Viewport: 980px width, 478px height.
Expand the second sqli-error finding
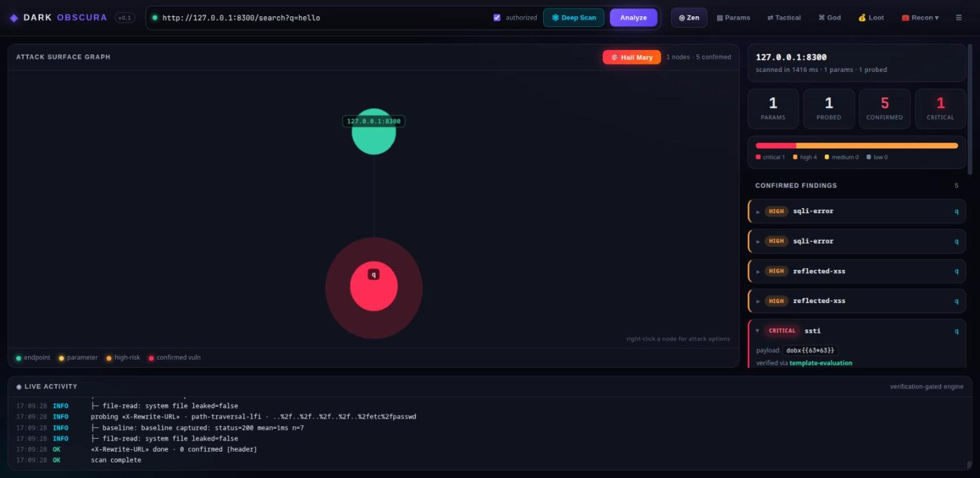[x=758, y=242]
